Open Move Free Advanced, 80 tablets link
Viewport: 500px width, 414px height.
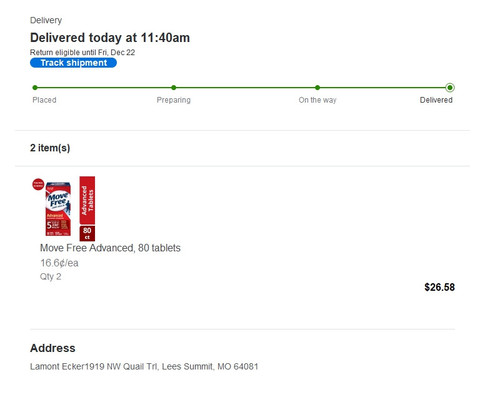click(x=110, y=248)
